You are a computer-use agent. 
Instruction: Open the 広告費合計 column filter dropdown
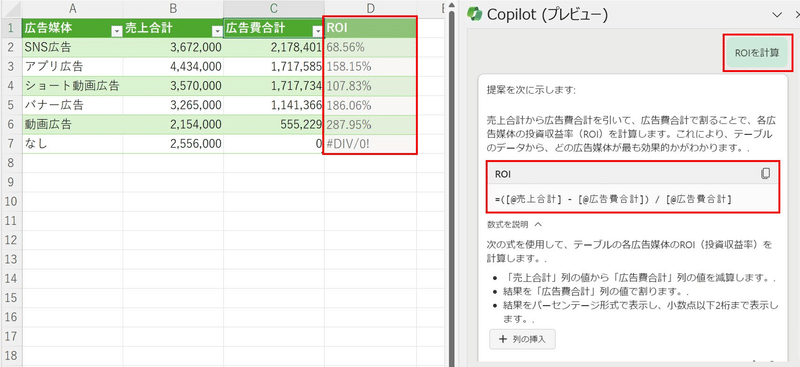pyautogui.click(x=318, y=32)
